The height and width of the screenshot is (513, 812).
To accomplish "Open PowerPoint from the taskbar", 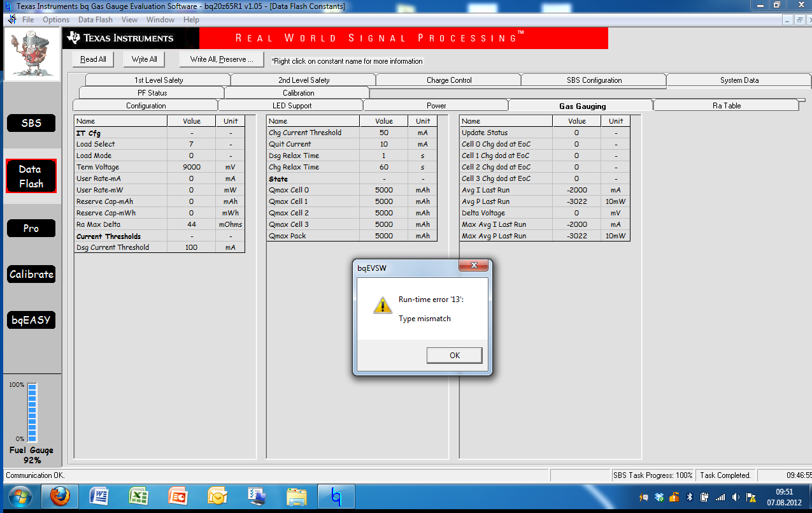I will tap(178, 496).
